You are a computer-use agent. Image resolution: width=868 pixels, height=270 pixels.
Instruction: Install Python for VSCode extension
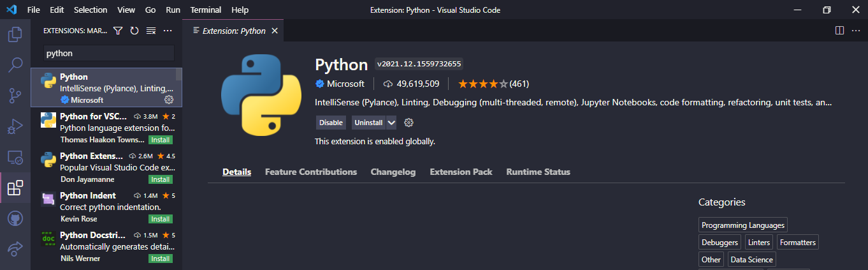[x=161, y=140]
